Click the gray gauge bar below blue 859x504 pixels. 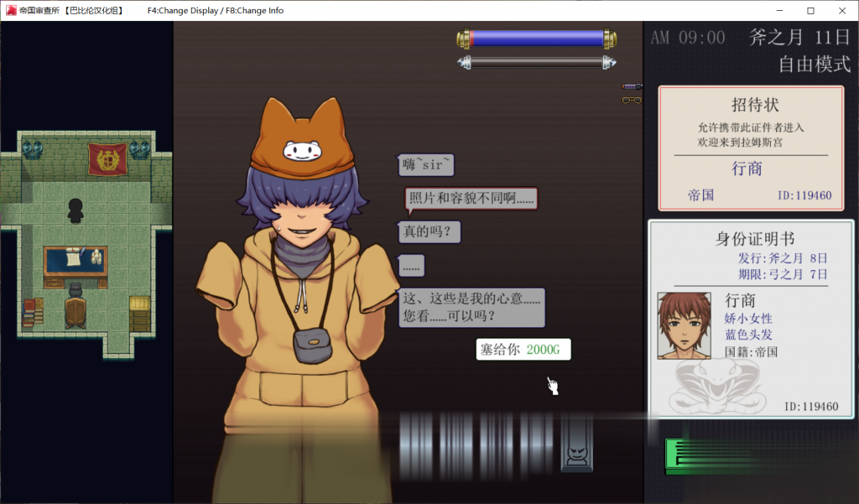(537, 62)
